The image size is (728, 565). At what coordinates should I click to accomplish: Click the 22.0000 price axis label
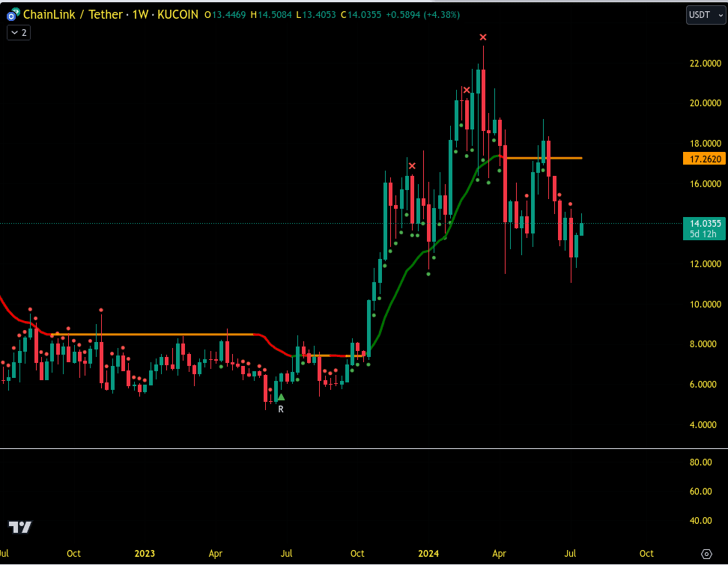pos(706,63)
